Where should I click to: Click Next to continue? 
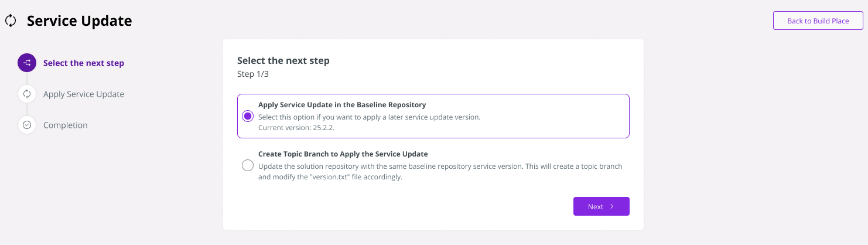tap(602, 206)
